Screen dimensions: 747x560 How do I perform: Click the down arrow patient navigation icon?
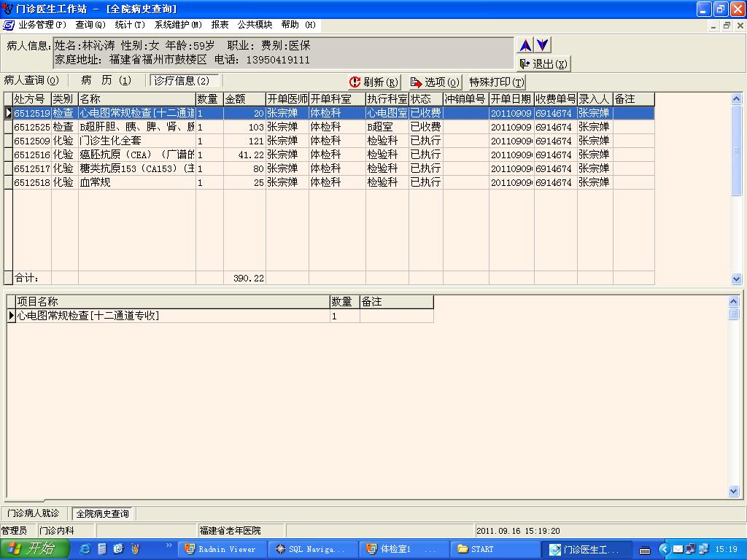[x=542, y=45]
